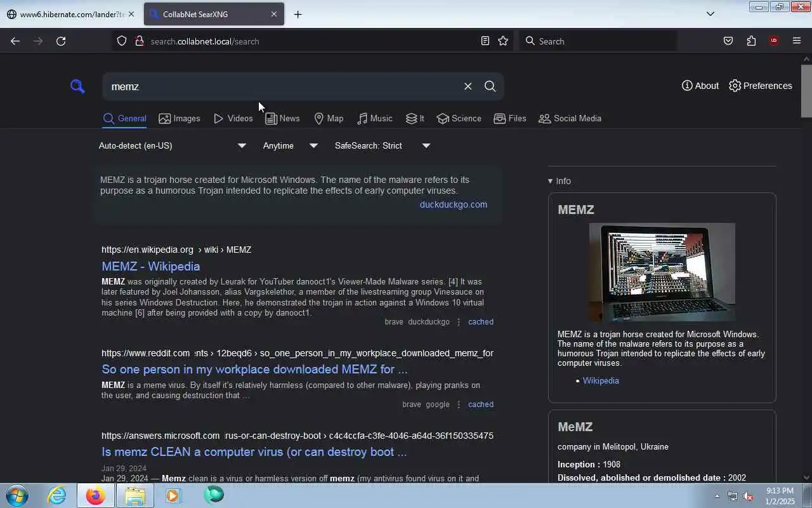This screenshot has height=508, width=812.
Task: Open the green round taskbar app
Action: point(214,495)
